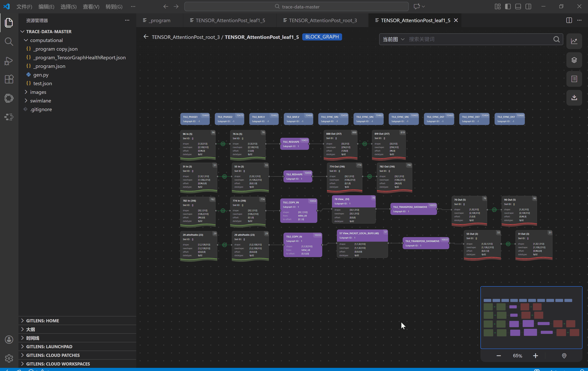Switch to the _program tab
Image resolution: width=588 pixels, height=371 pixels.
[x=159, y=21]
